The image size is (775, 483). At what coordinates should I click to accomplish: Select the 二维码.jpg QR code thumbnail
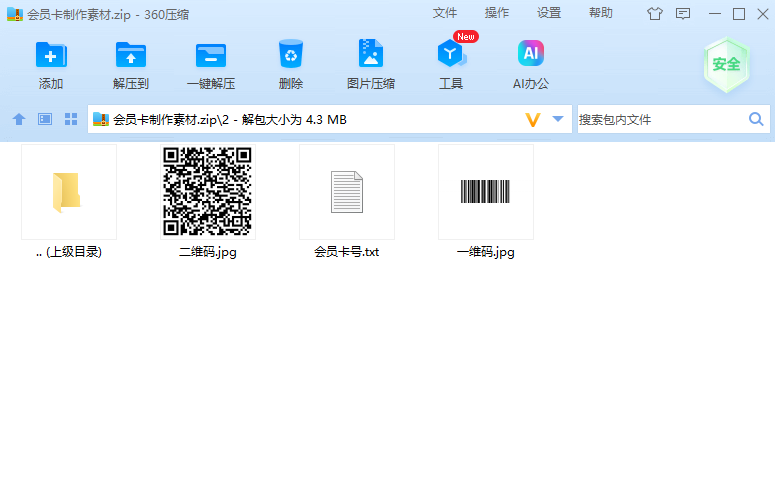[207, 192]
